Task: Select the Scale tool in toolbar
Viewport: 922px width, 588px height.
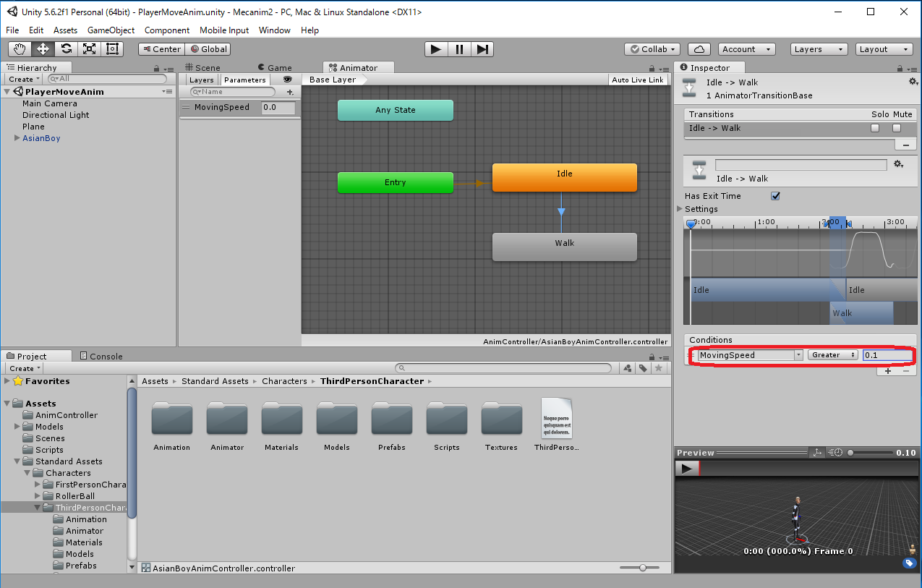Action: click(x=89, y=49)
